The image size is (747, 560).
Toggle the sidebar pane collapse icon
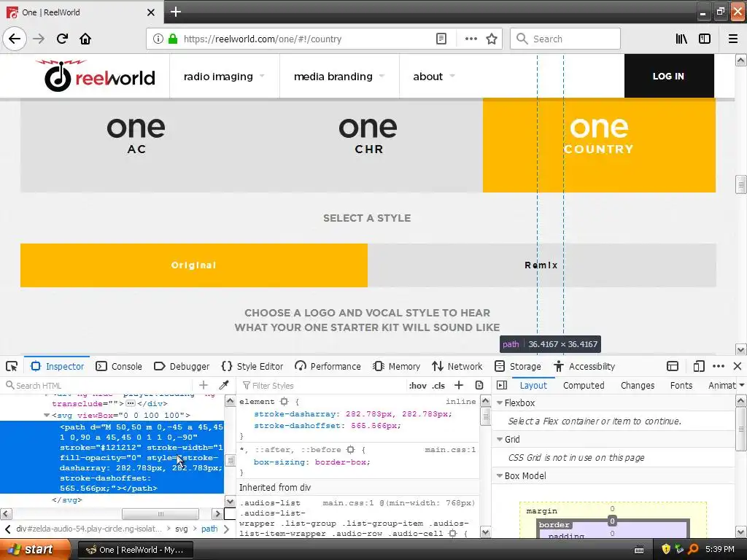point(502,385)
